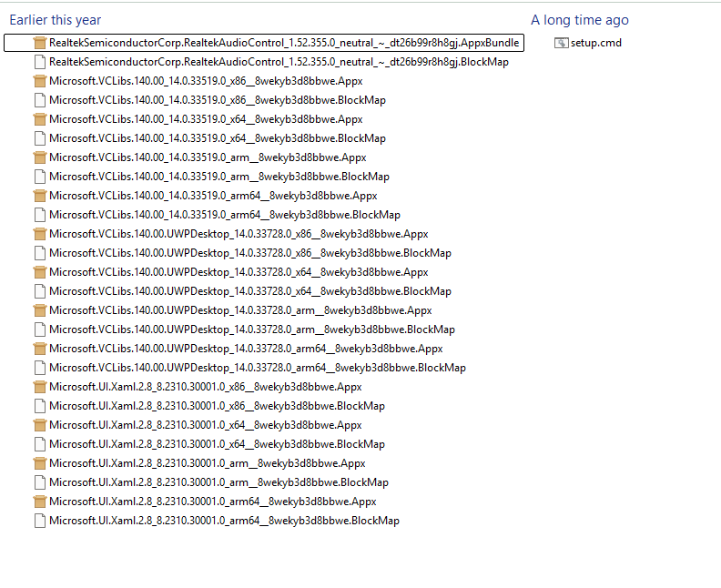The height and width of the screenshot is (588, 721).
Task: Select Microsoft.UI.Xaml.2.8_8.2310.30001.0_x86 .Appx file name
Action: click(206, 387)
